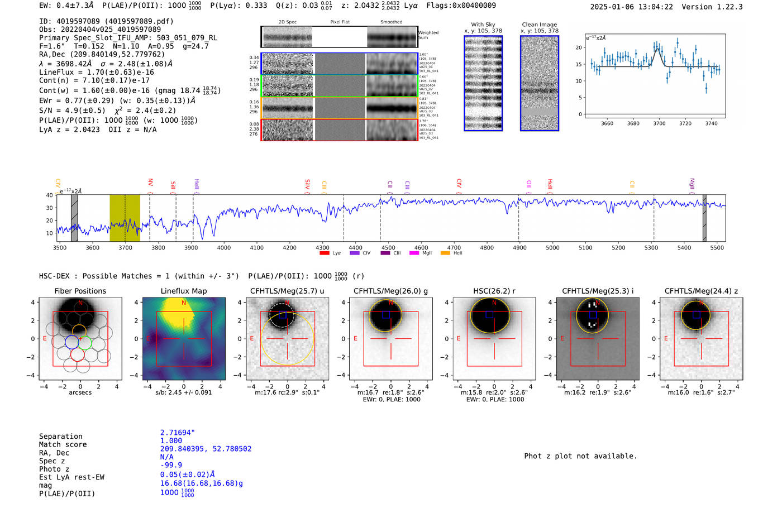Click the green fiber circle in Fiber Positions

click(x=84, y=342)
